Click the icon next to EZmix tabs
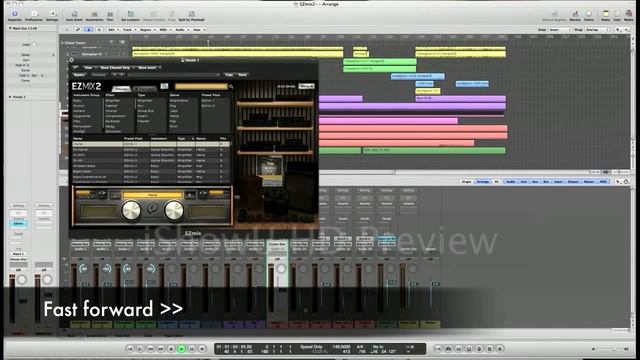Screen dimensions: 640x360 pyautogui.click(x=164, y=86)
